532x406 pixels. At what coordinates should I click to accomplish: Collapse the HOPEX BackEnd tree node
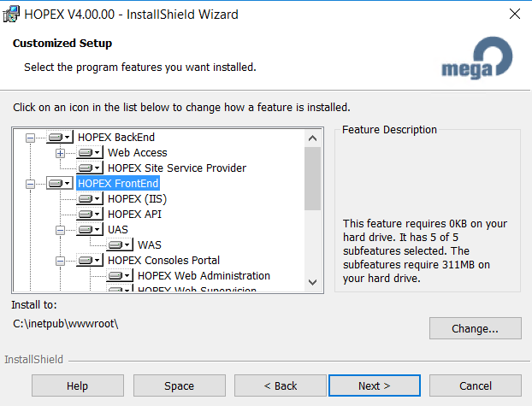click(x=31, y=137)
